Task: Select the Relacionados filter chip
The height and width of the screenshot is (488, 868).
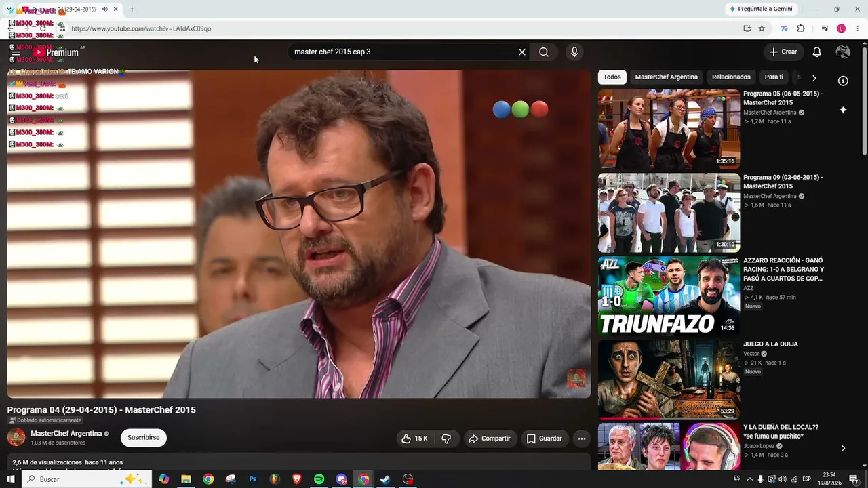Action: pos(731,77)
